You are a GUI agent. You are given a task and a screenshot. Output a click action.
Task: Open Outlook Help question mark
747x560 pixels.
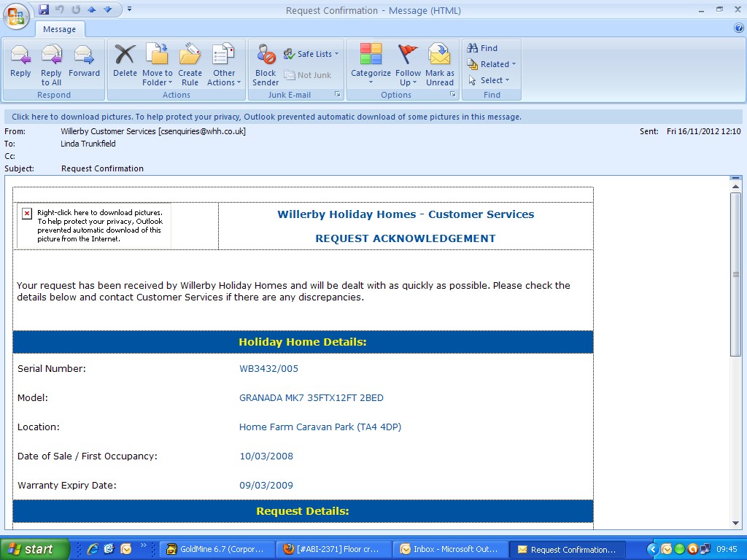pyautogui.click(x=739, y=28)
